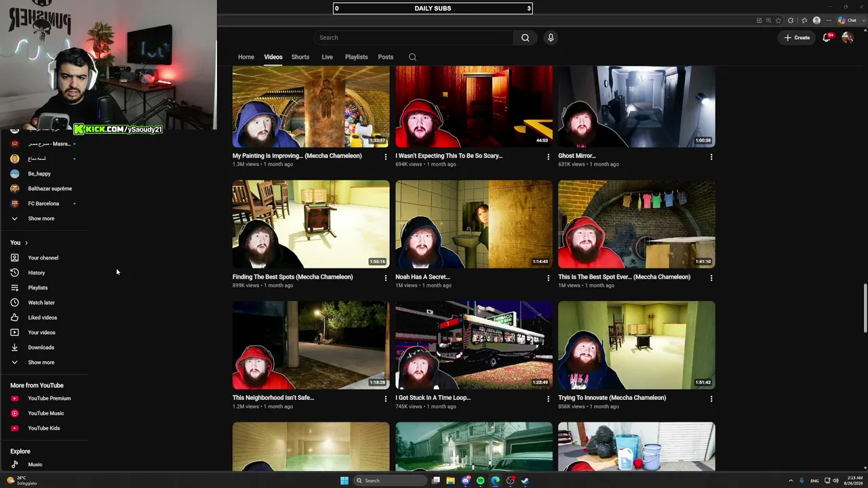Click the YouTube Music red icon
This screenshot has height=488, width=868.
pyautogui.click(x=14, y=413)
